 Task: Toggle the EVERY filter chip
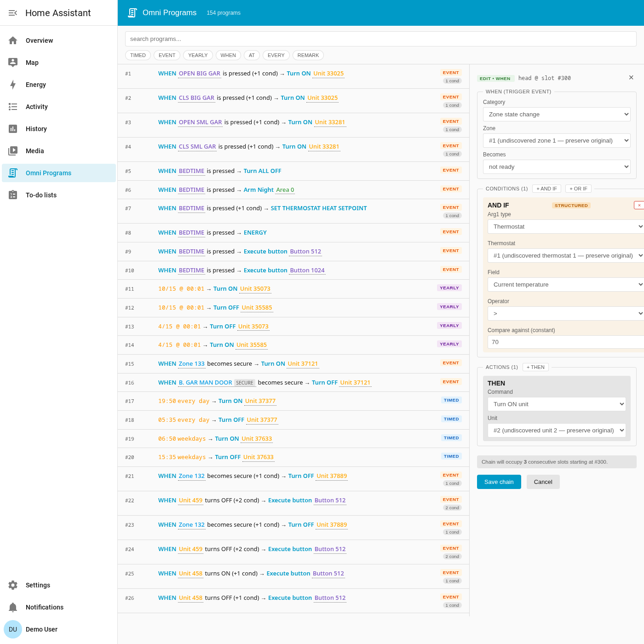pos(276,55)
